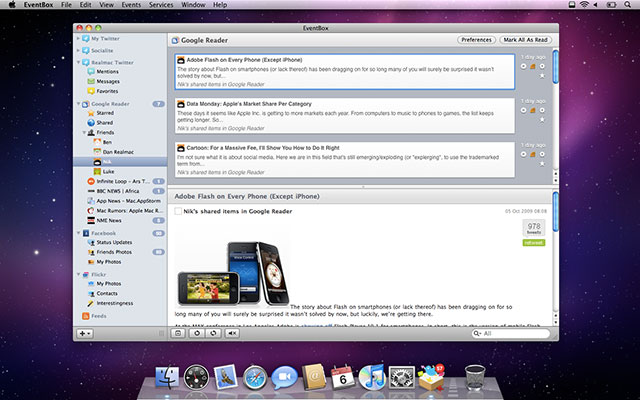Click the iPhones image in article
640x400 pixels.
click(233, 273)
